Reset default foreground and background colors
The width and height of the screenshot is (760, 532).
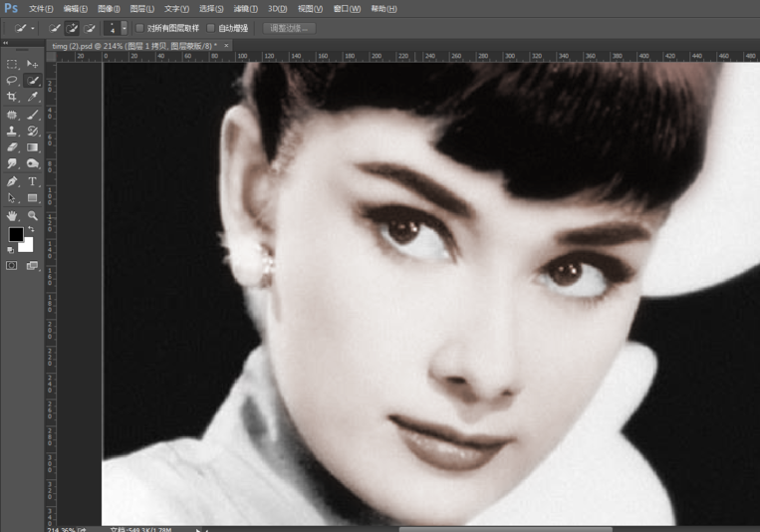pyautogui.click(x=10, y=250)
